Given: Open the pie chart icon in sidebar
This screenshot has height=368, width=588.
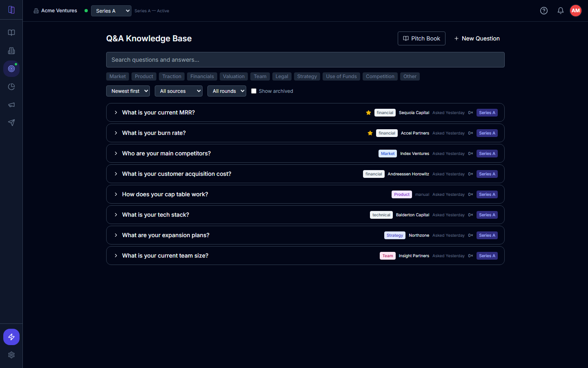Looking at the screenshot, I should click(x=11, y=87).
